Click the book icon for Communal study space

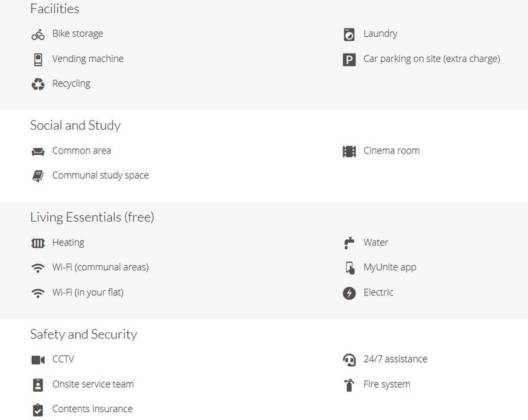38,176
